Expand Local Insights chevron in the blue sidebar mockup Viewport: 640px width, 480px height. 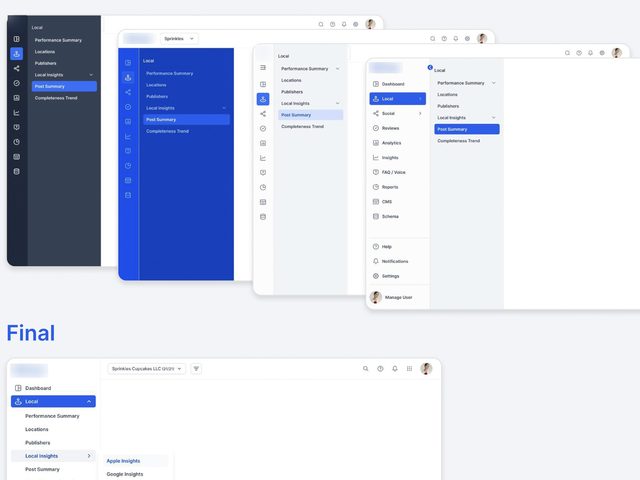(x=224, y=108)
